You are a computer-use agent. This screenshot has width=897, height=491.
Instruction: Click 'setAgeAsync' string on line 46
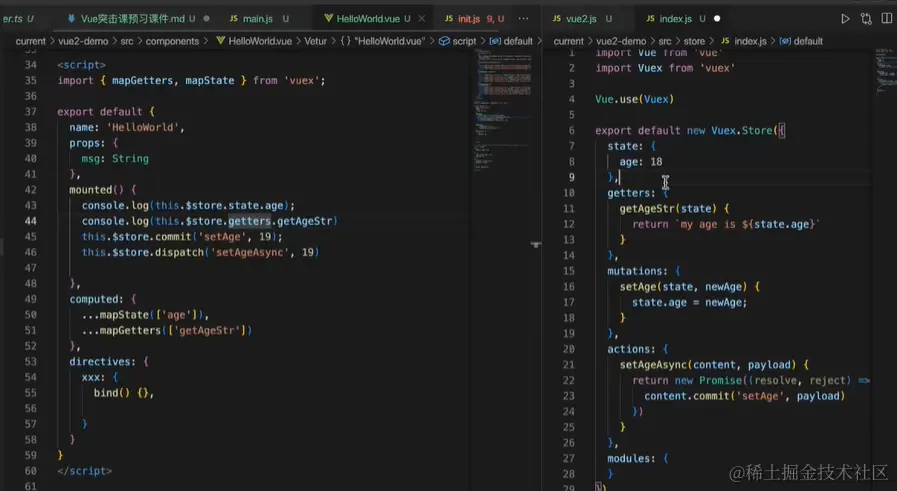[x=249, y=252]
